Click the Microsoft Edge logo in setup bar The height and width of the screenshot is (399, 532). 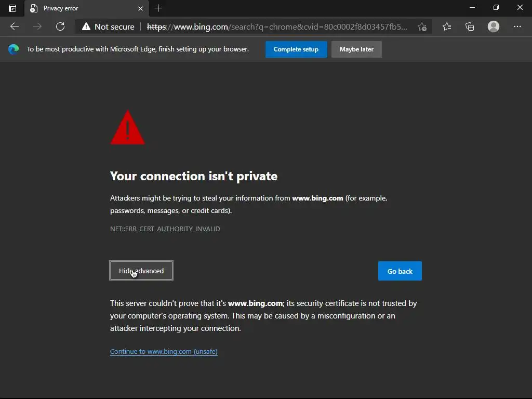14,49
